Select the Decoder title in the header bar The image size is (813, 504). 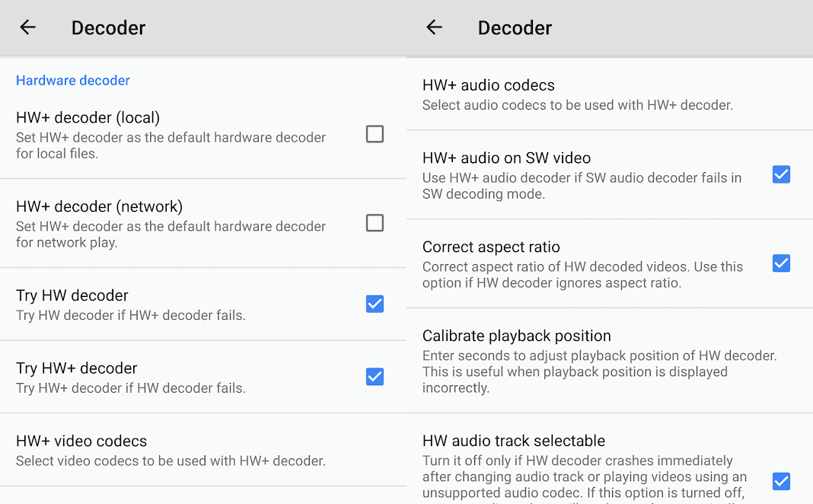[x=108, y=27]
